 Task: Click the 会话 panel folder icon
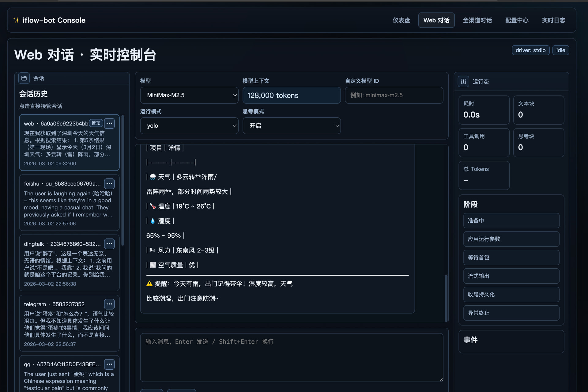[x=24, y=78]
